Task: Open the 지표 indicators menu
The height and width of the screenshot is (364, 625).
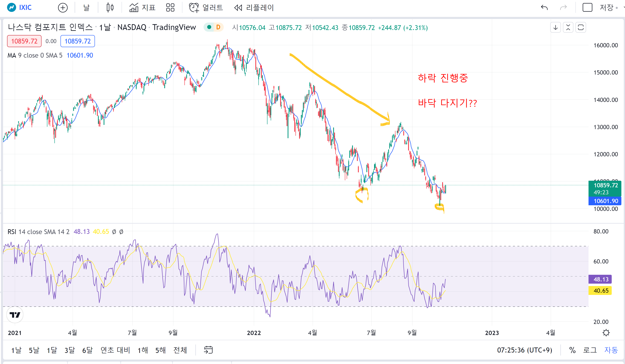Action: pyautogui.click(x=142, y=8)
